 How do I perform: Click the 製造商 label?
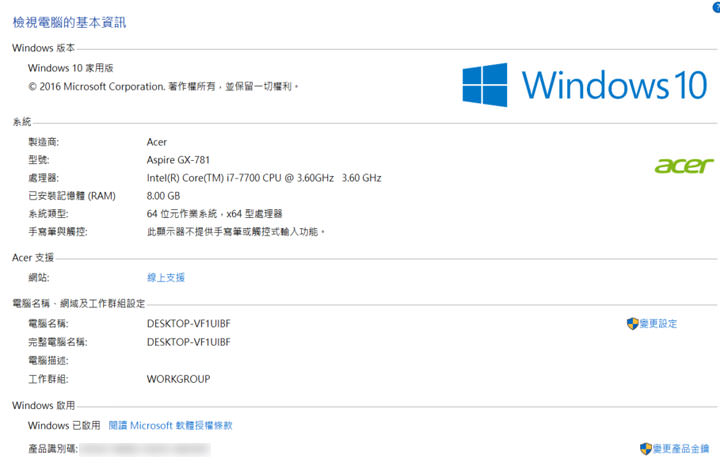[x=44, y=142]
